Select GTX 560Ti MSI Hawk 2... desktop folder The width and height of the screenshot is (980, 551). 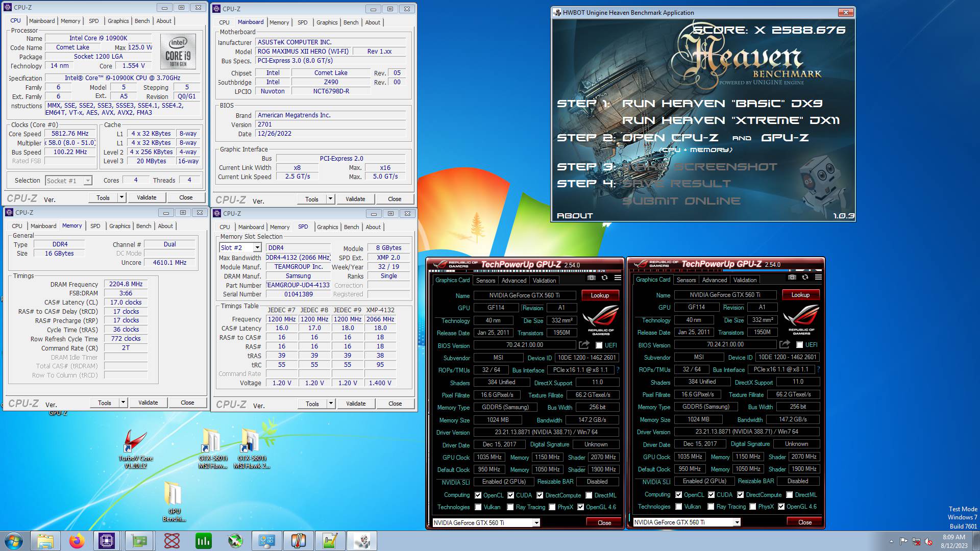click(x=251, y=448)
